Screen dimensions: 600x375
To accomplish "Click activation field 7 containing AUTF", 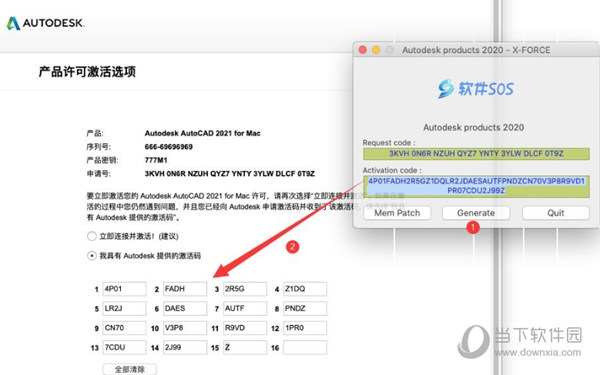I will tap(245, 308).
